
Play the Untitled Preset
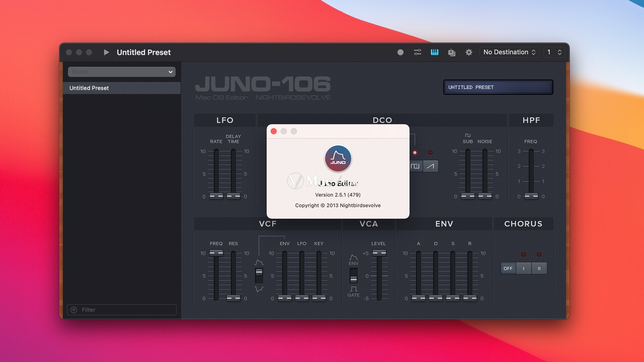(x=106, y=52)
